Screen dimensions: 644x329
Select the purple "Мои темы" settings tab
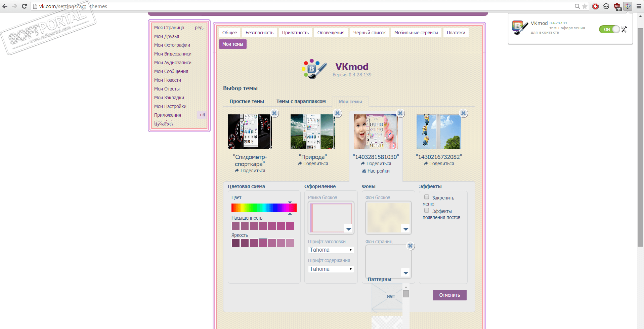233,44
